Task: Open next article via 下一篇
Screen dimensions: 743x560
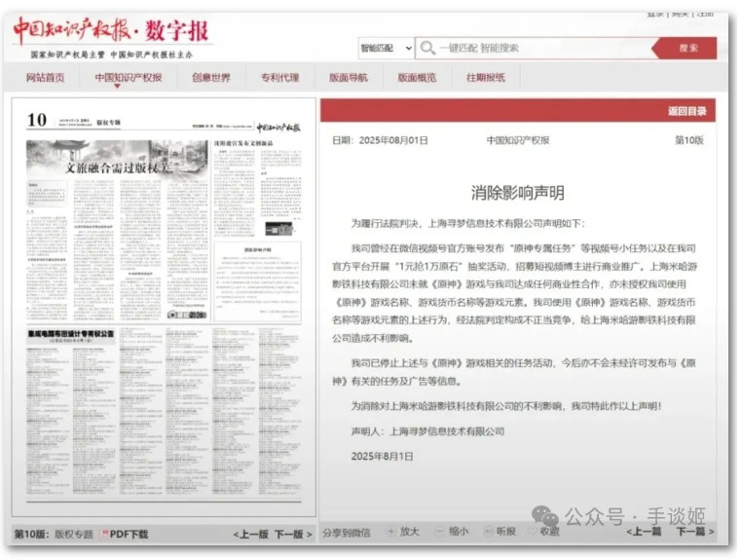Action: pos(694,532)
